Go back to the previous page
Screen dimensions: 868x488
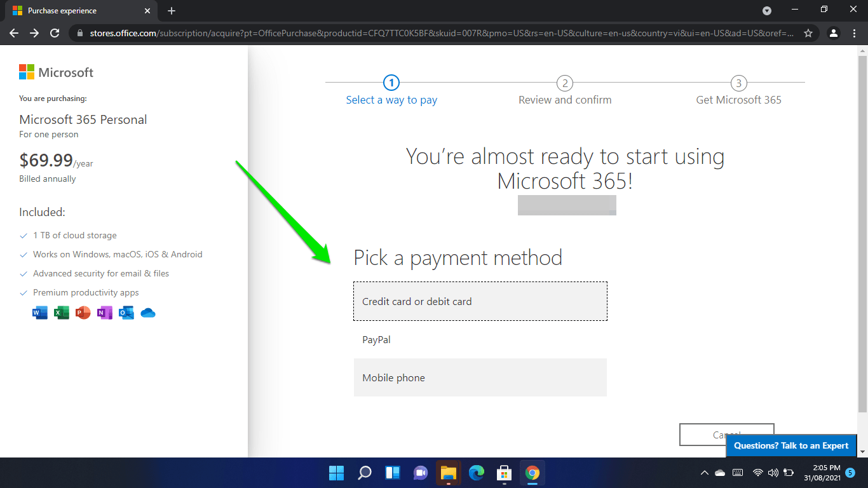tap(14, 33)
